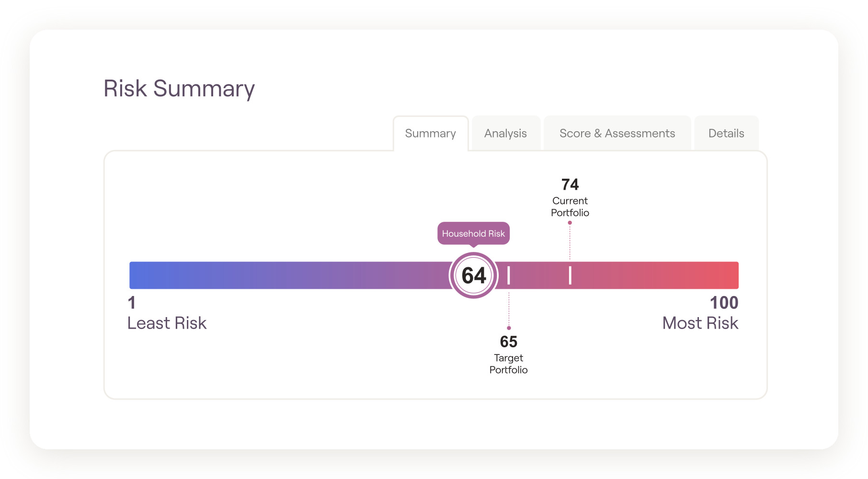The image size is (868, 479).
Task: Click the 65 target portfolio score
Action: pyautogui.click(x=509, y=342)
